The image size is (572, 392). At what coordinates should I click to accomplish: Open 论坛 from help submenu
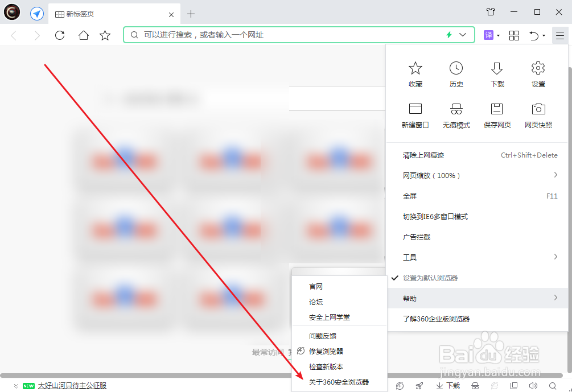click(339, 302)
